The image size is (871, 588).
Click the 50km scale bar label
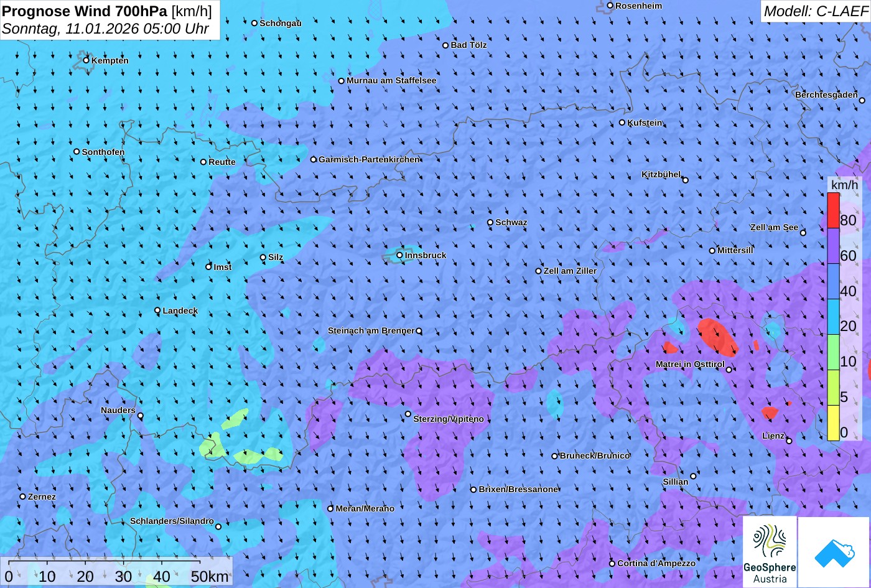click(210, 576)
